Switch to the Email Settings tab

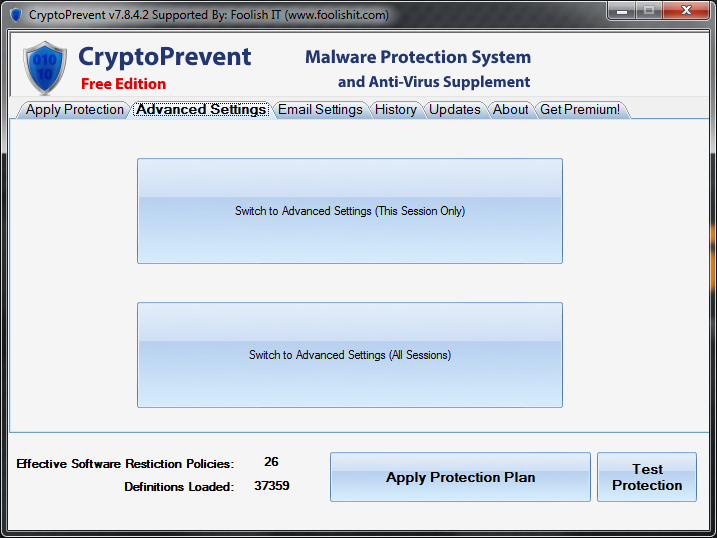click(320, 110)
